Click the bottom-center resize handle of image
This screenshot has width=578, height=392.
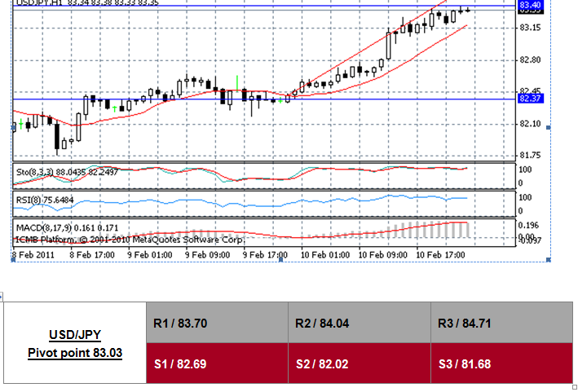(x=279, y=260)
